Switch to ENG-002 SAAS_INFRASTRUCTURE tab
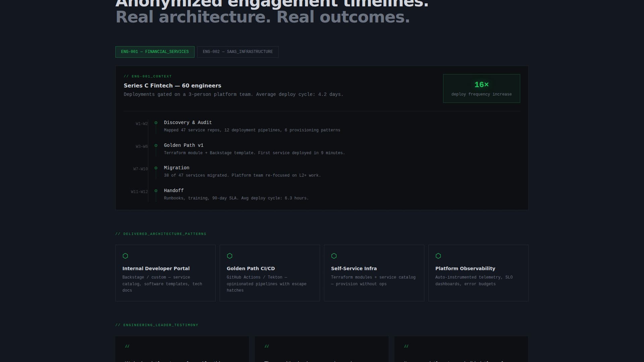Image resolution: width=644 pixels, height=362 pixels. [x=238, y=52]
